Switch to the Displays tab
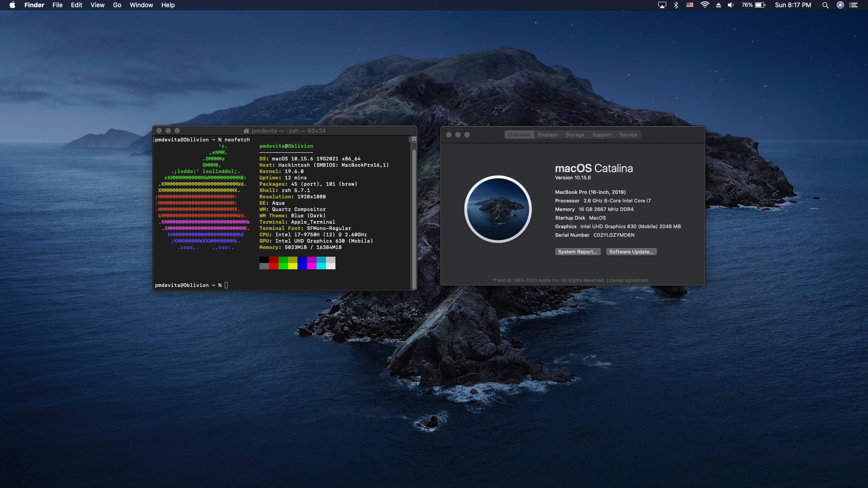 click(547, 135)
